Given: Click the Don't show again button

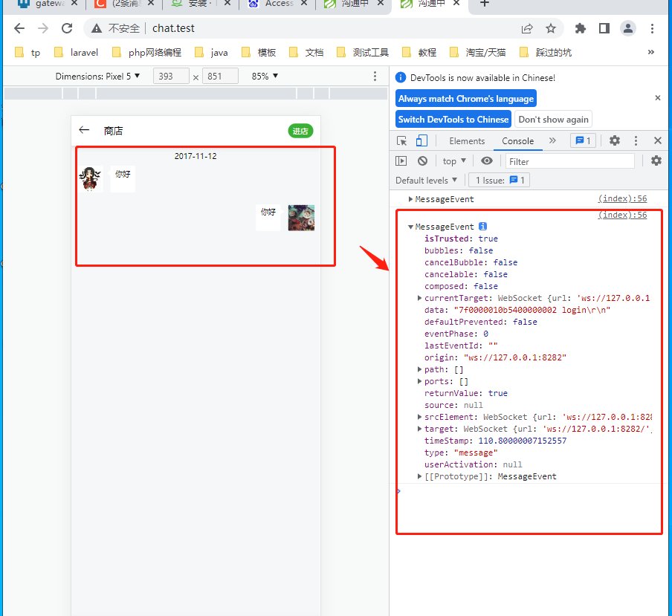Looking at the screenshot, I should [553, 119].
